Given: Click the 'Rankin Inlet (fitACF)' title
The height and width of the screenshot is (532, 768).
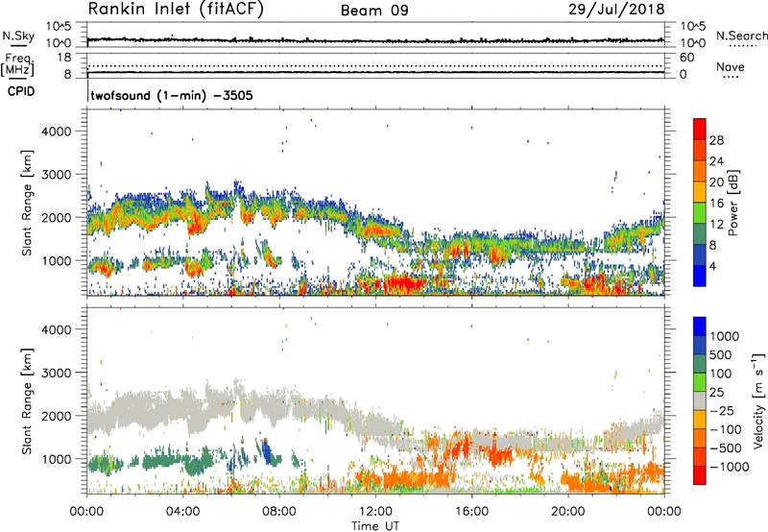Looking at the screenshot, I should pos(176,10).
